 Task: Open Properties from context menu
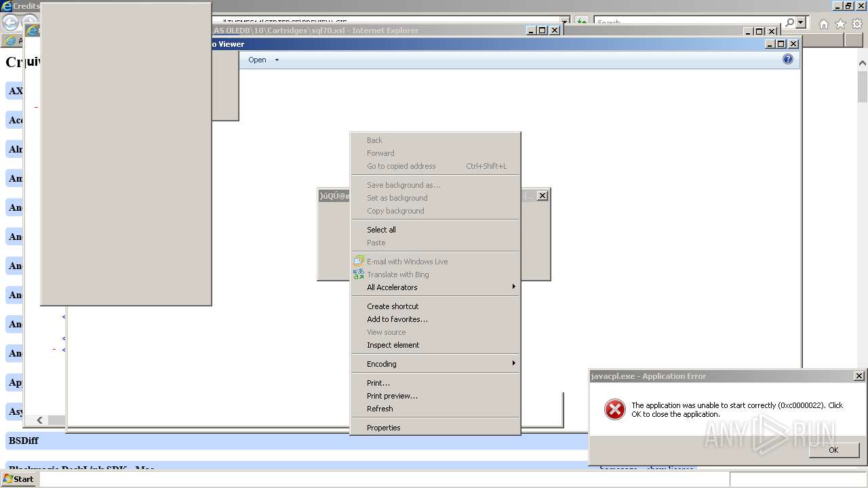(x=434, y=428)
